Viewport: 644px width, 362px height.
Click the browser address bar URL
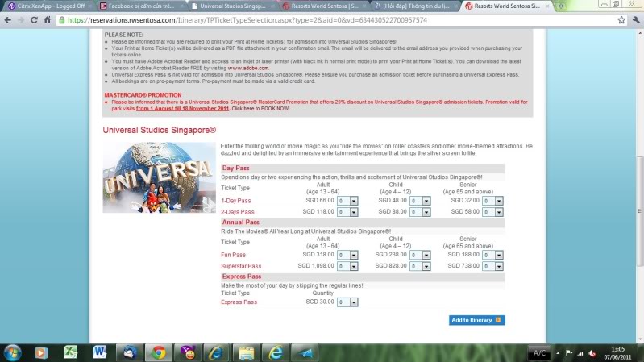point(247,20)
